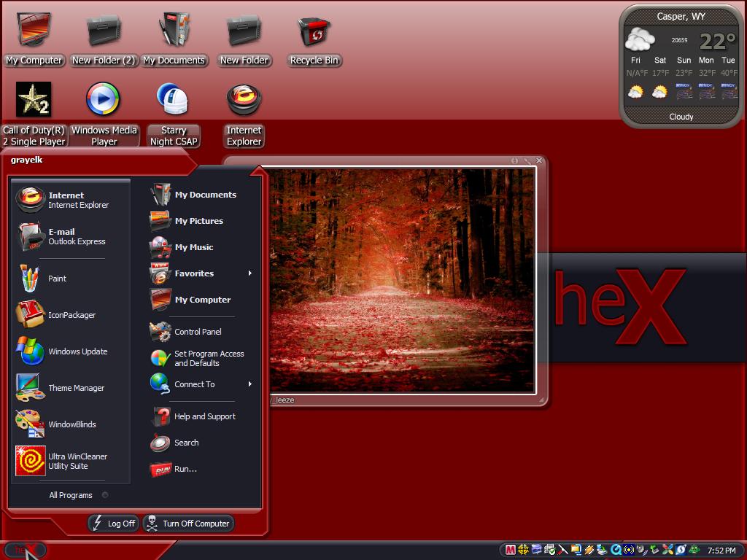This screenshot has height=560, width=747.
Task: Click the autumn forest picture in the photo frame
Action: coord(402,281)
